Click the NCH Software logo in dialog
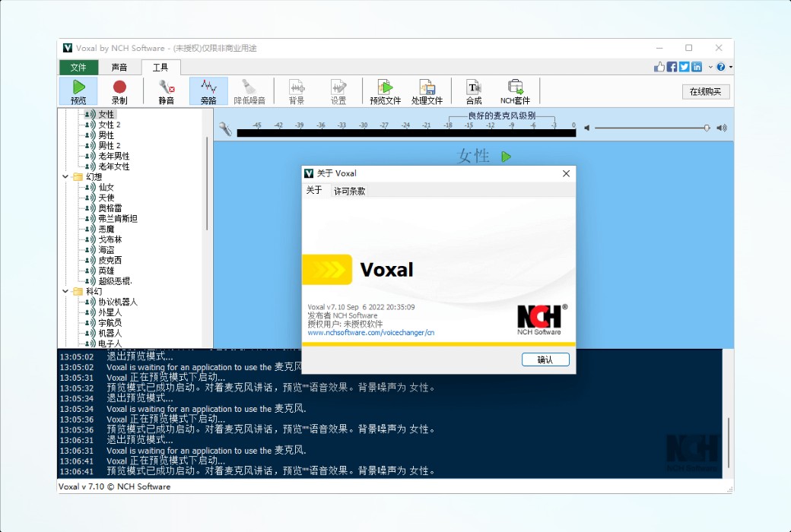Image resolution: width=791 pixels, height=532 pixels. pyautogui.click(x=541, y=320)
